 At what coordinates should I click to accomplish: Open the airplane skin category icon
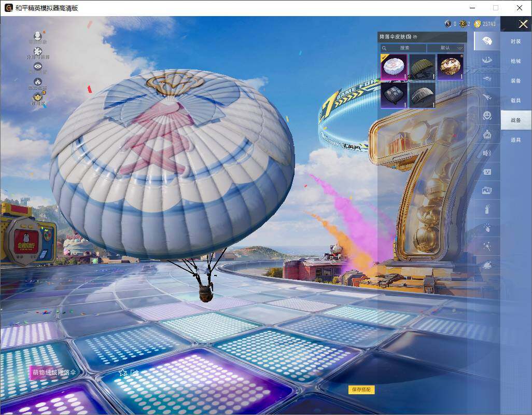487,98
